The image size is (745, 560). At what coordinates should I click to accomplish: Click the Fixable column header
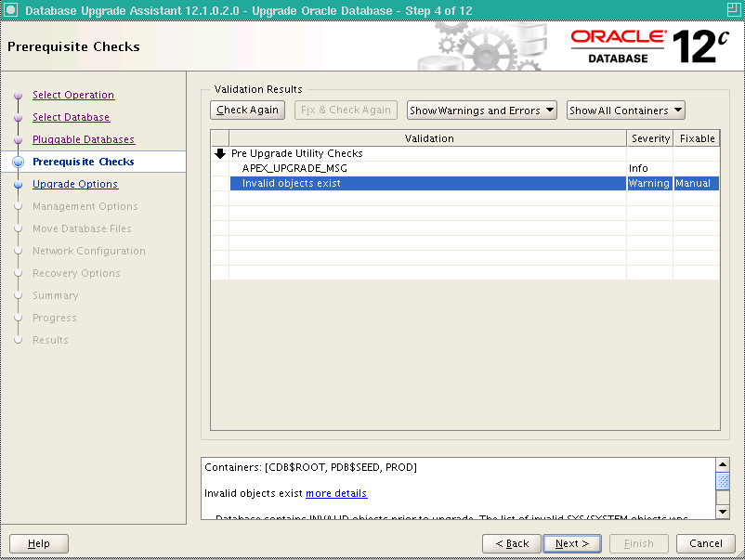click(x=697, y=138)
